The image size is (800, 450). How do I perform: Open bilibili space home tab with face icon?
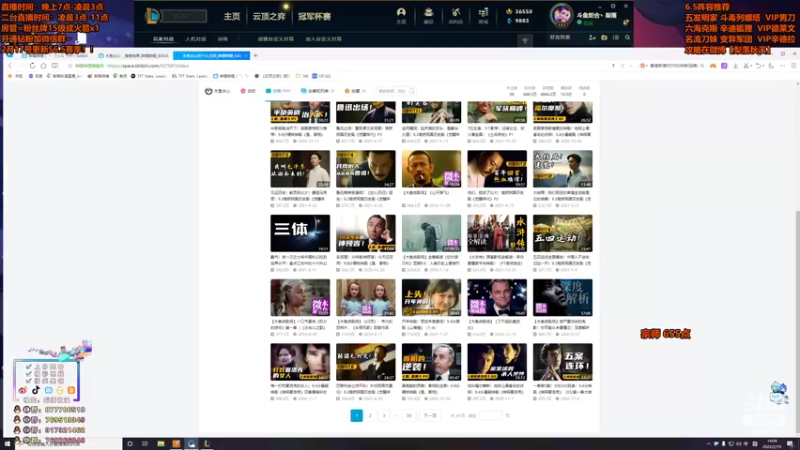point(218,91)
